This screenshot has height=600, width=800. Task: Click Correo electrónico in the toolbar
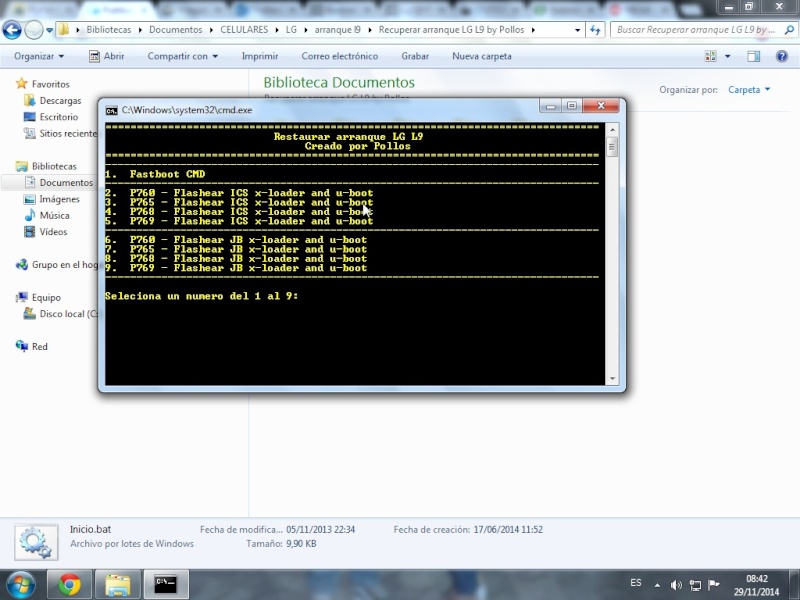point(339,56)
